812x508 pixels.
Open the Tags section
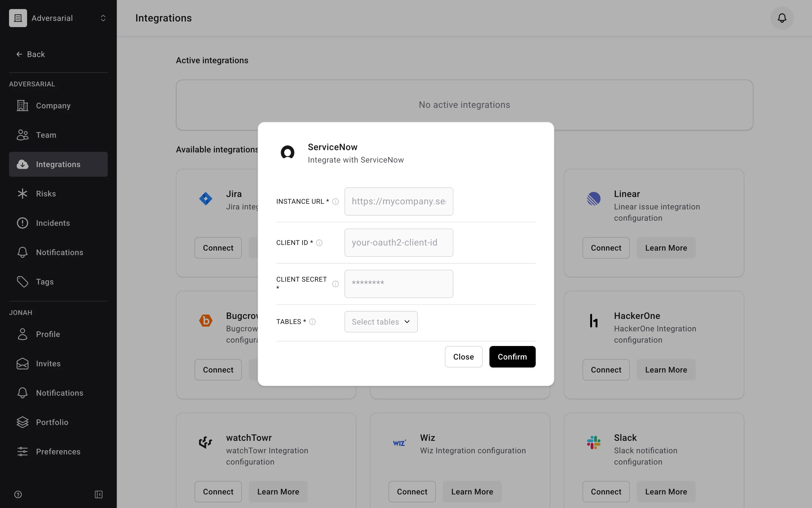[58, 282]
